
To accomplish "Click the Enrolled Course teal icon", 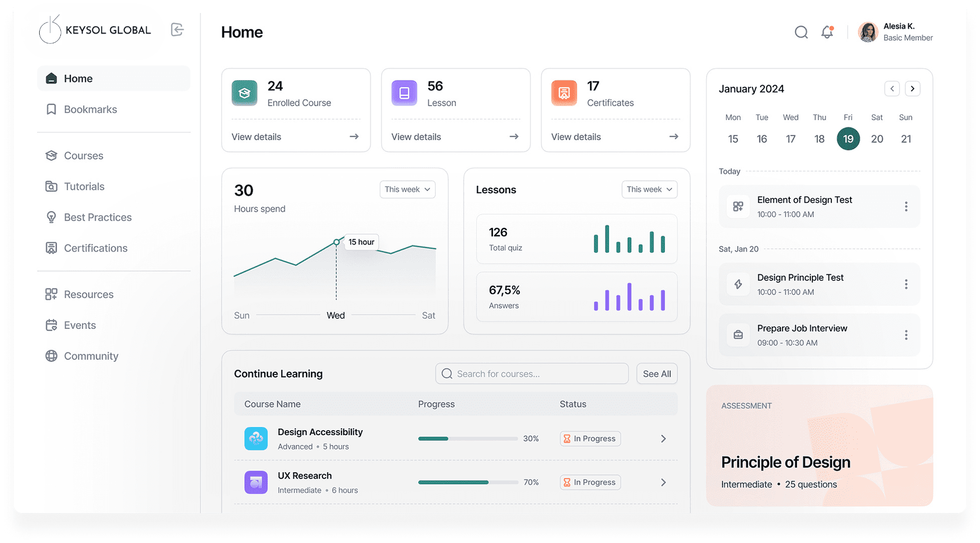I will click(244, 93).
